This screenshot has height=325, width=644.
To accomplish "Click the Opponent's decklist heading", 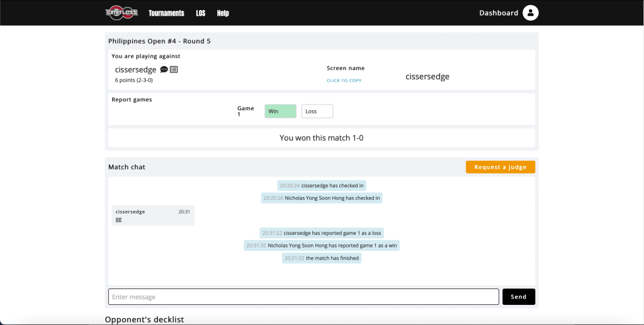I will pos(144,319).
